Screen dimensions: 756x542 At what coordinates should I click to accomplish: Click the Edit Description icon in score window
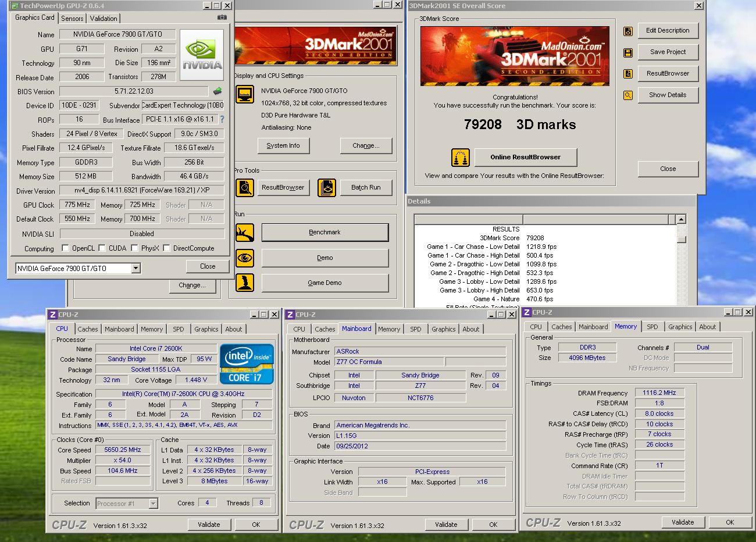click(x=628, y=31)
